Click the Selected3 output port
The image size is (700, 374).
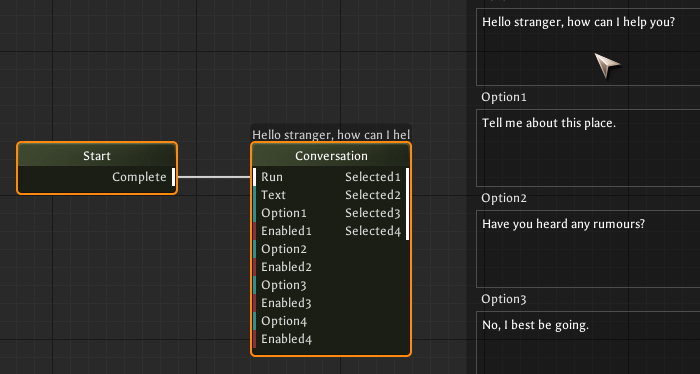(408, 213)
